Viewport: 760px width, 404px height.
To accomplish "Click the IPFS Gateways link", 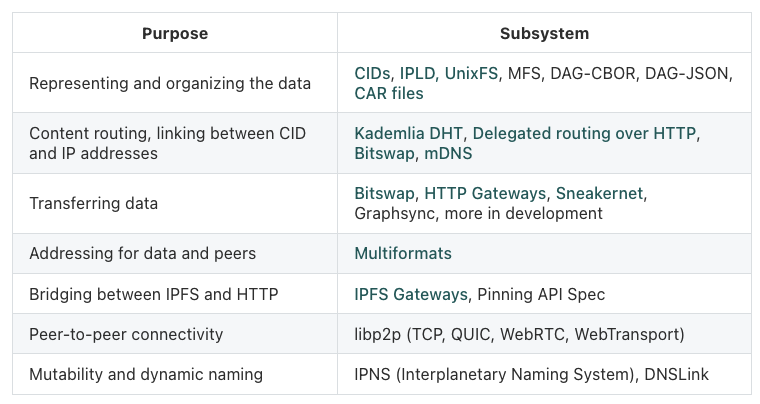I will [411, 294].
